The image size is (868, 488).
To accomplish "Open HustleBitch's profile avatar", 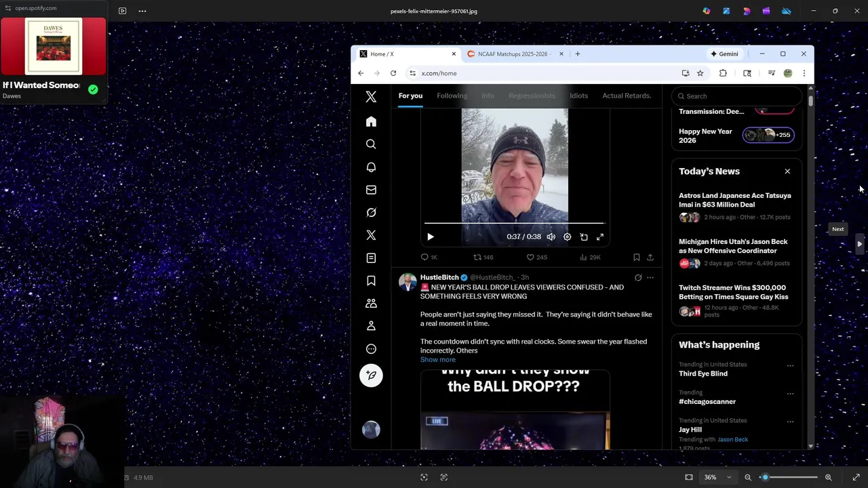I will pos(408,283).
